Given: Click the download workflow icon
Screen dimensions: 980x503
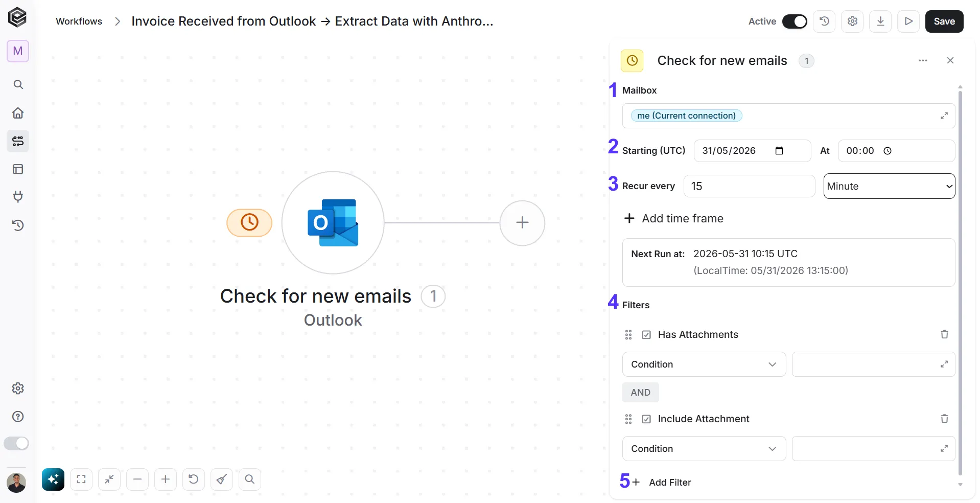Looking at the screenshot, I should coord(880,21).
